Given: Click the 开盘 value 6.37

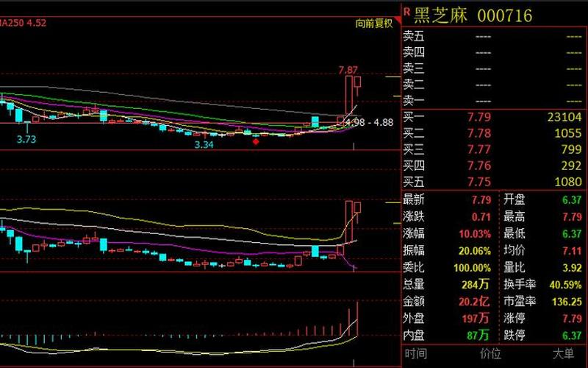Looking at the screenshot, I should coord(572,199).
